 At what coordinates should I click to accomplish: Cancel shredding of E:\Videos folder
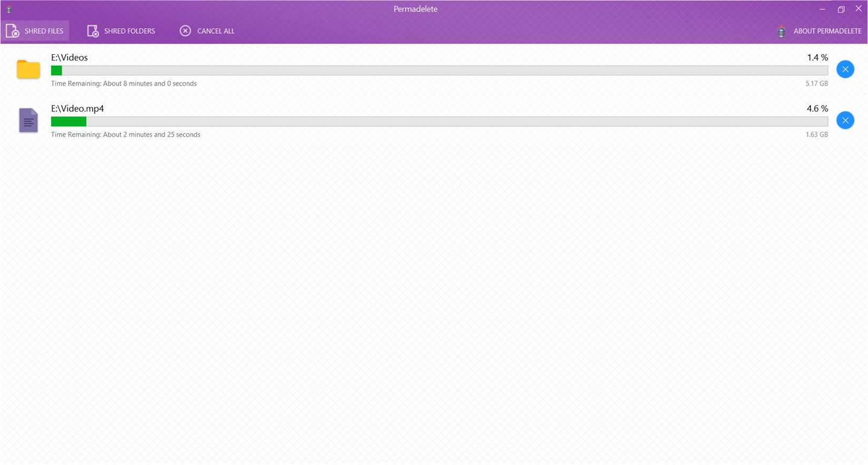[x=845, y=69]
